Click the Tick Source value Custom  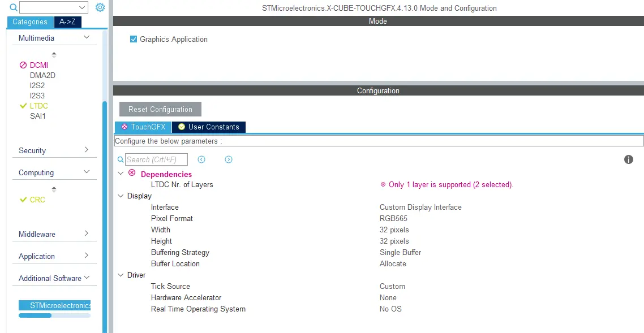point(392,286)
